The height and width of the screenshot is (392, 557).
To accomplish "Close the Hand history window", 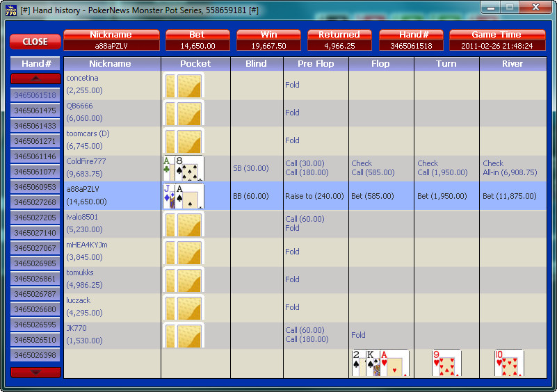I will 535,7.
